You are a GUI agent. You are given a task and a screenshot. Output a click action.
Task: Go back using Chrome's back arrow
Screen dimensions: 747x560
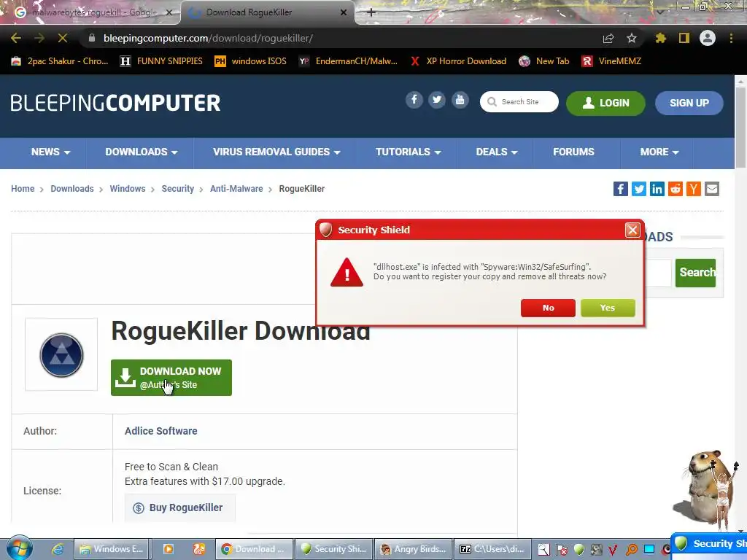click(16, 38)
